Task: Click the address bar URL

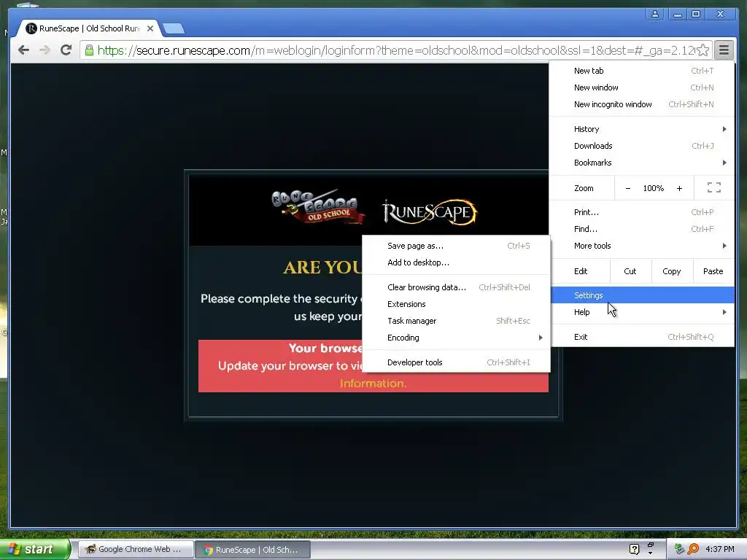Action: (395, 50)
